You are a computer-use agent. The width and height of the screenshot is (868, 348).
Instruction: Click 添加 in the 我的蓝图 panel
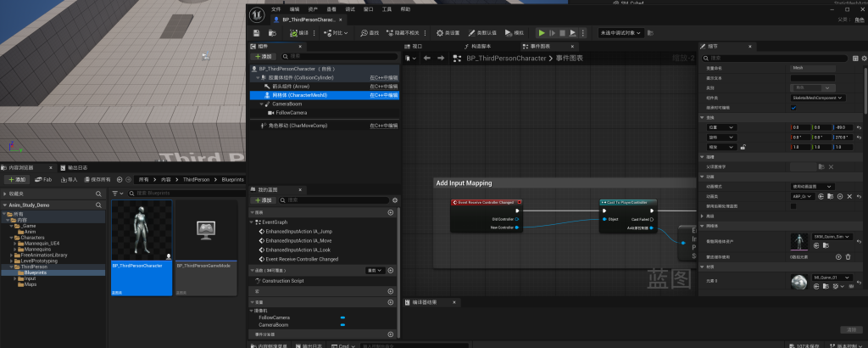coord(264,200)
